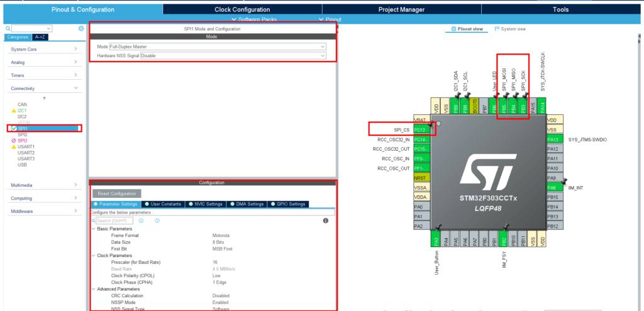Screen dimensions: 644x311
Task: Open the SPI1 Mode dropdown
Action: click(217, 46)
